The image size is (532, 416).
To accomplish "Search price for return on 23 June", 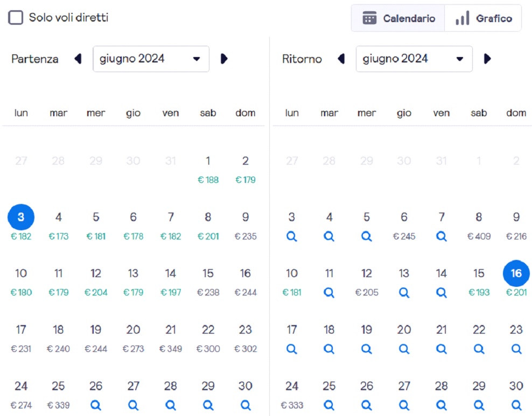I will (516, 349).
